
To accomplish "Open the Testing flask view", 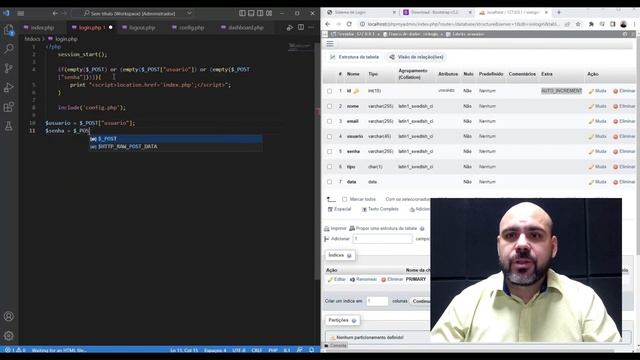I will pos(9,126).
